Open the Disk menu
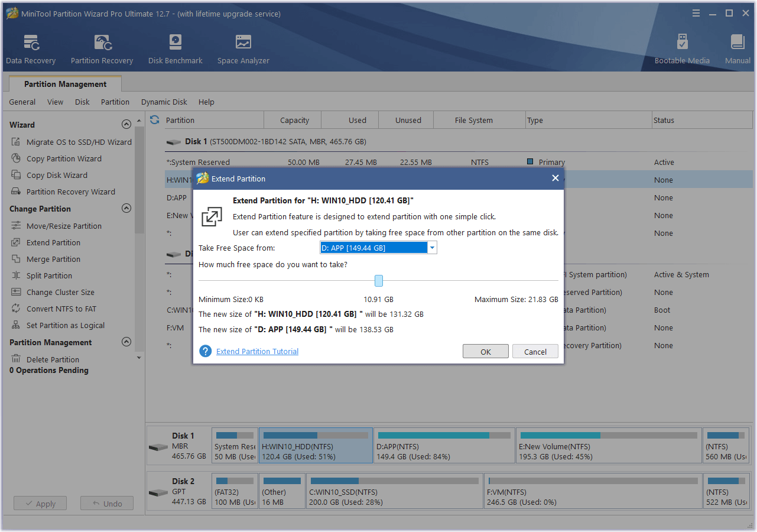This screenshot has width=757, height=532. [82, 102]
